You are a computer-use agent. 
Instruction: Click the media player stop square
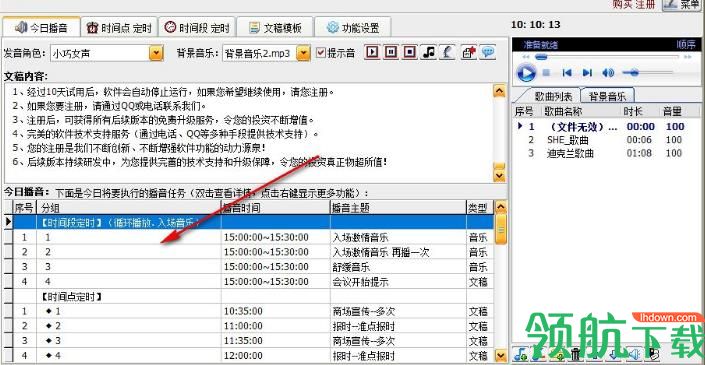(546, 72)
